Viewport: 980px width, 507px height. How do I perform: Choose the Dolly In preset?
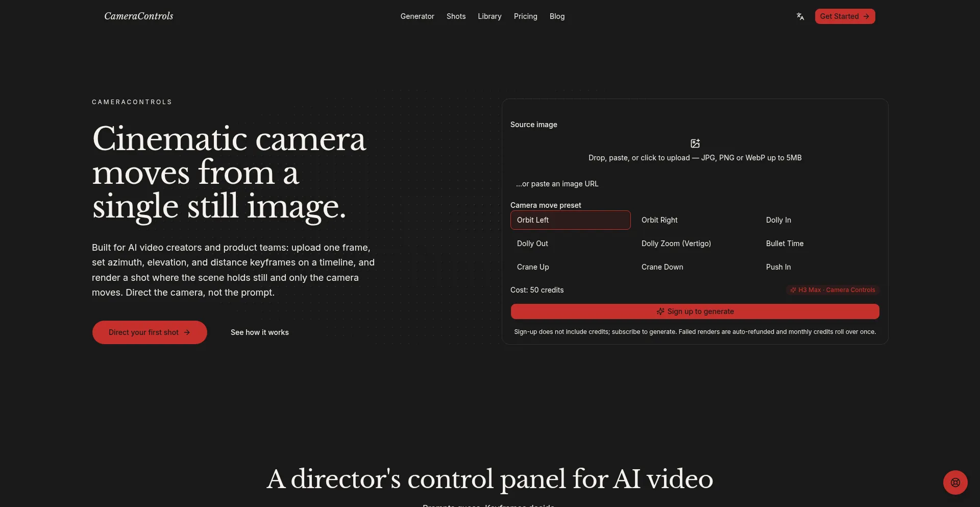[820, 220]
